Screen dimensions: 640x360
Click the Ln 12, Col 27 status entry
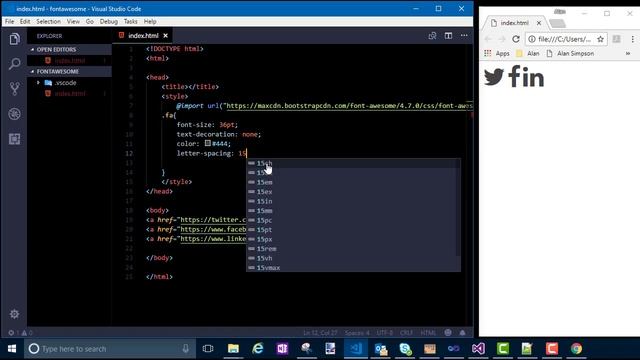coord(320,333)
